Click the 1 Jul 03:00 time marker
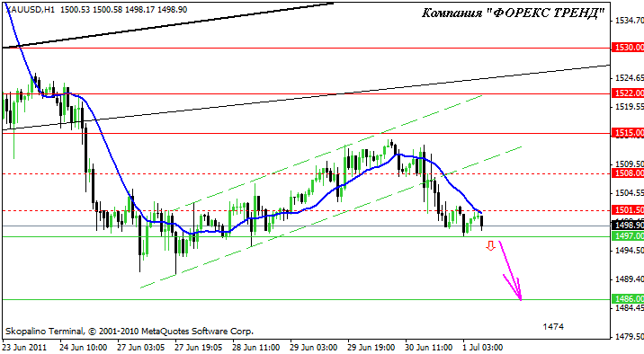 coord(482,348)
